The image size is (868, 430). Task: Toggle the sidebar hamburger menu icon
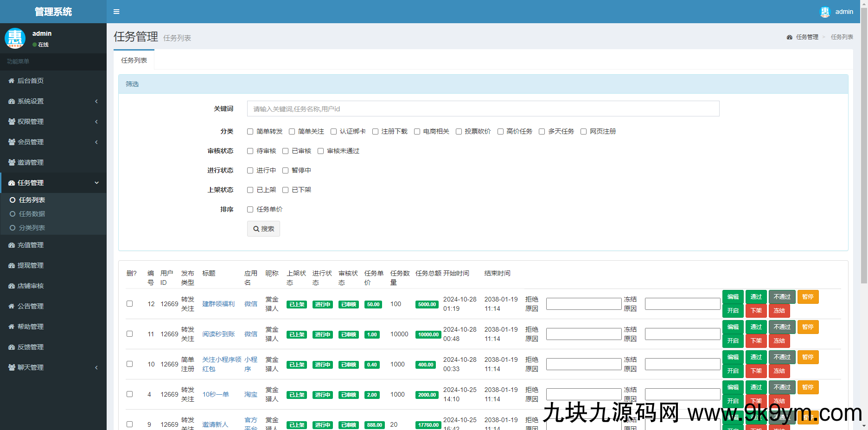pos(116,12)
